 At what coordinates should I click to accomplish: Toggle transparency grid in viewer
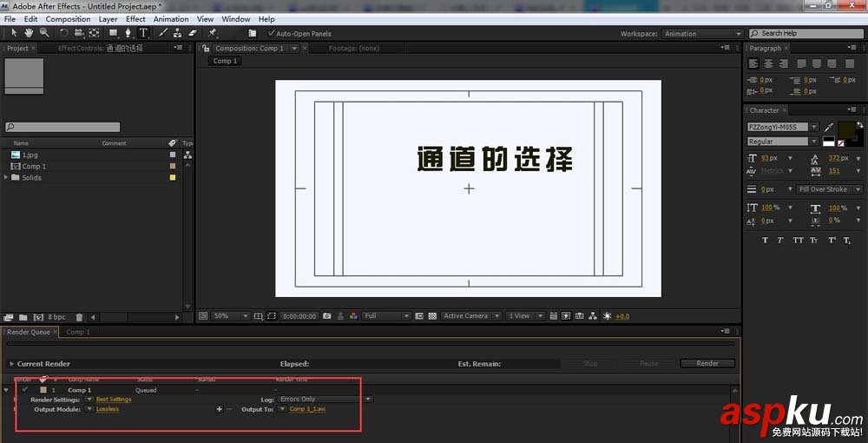point(431,315)
